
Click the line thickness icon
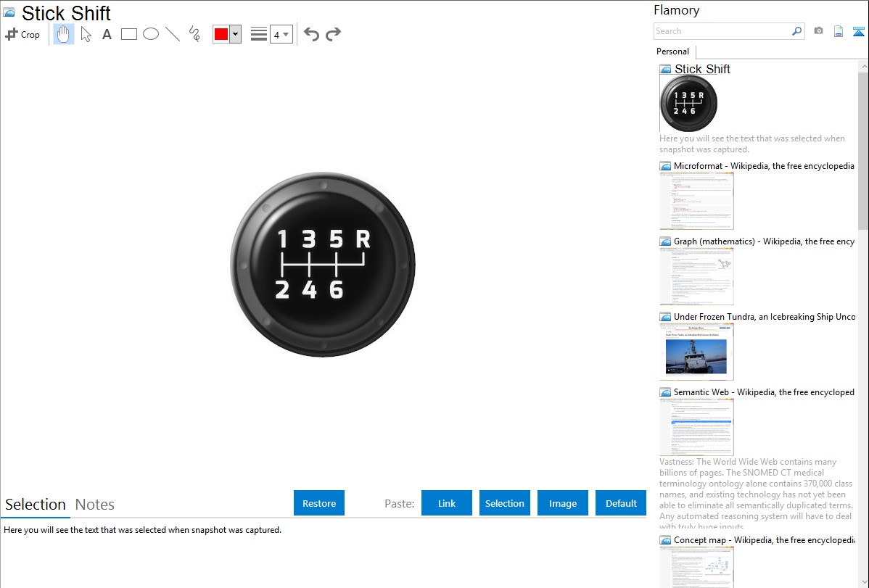coord(258,34)
